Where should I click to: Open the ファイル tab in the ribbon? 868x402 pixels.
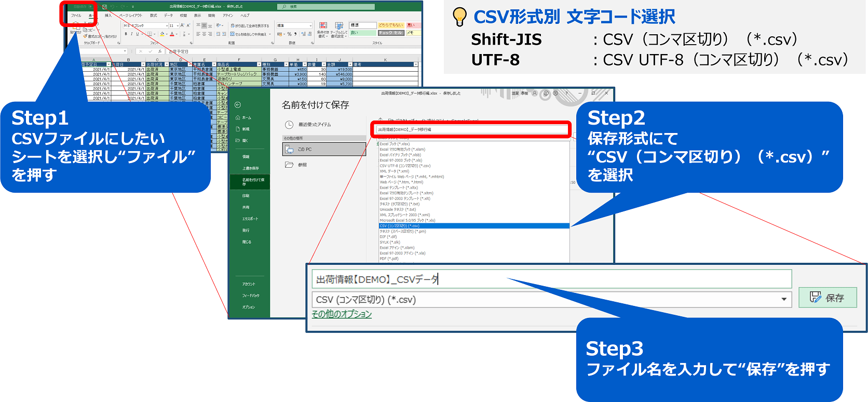76,16
